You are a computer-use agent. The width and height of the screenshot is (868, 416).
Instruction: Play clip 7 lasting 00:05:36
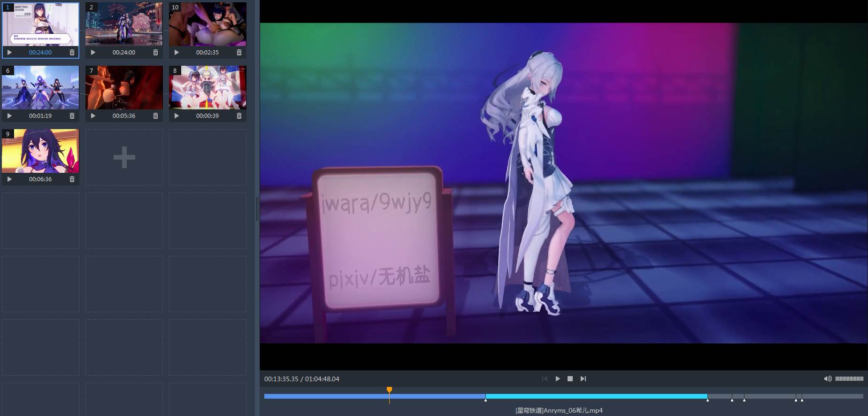click(x=93, y=116)
